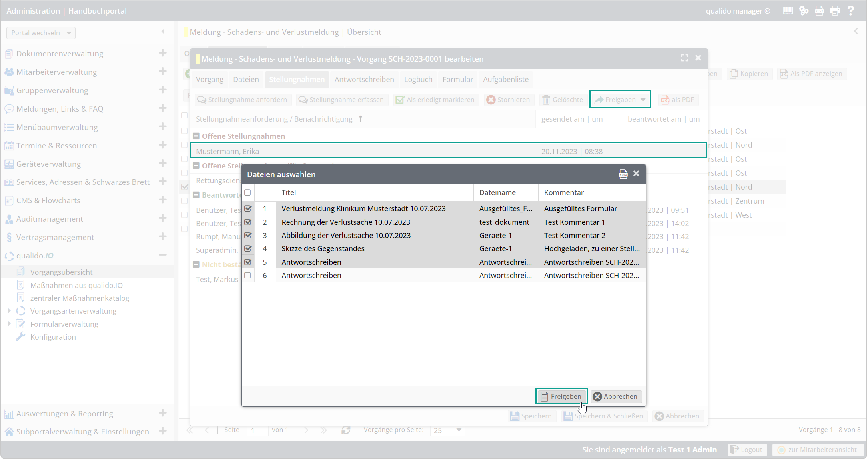The image size is (868, 460).
Task: Click plus next to Mitarbeiterverwaltung
Action: (x=163, y=72)
